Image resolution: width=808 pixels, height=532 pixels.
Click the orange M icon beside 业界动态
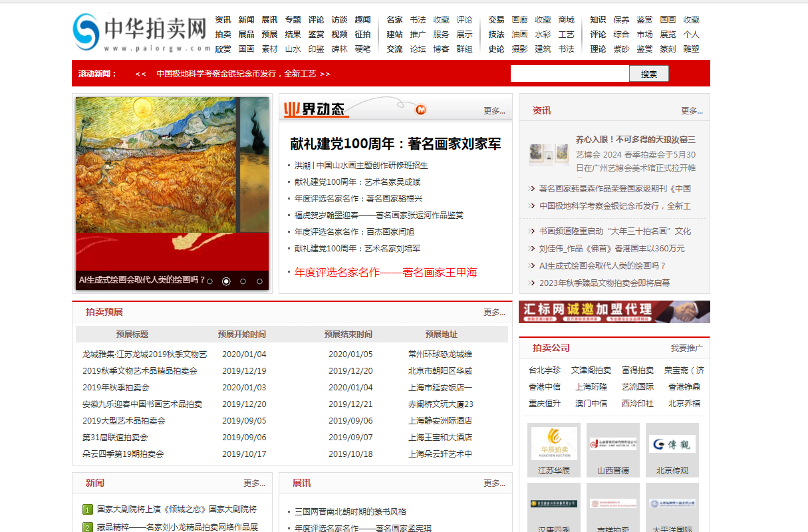[421, 110]
